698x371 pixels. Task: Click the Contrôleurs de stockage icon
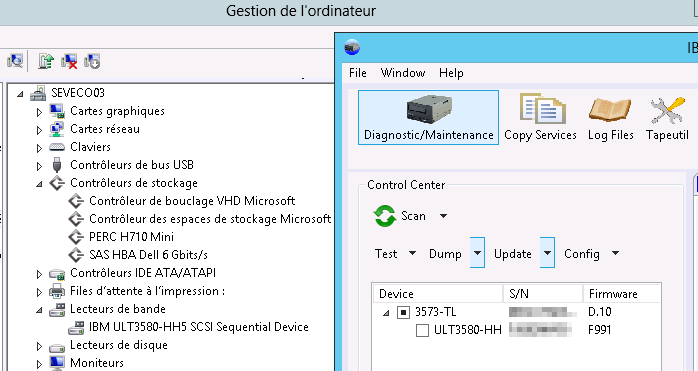[x=57, y=183]
